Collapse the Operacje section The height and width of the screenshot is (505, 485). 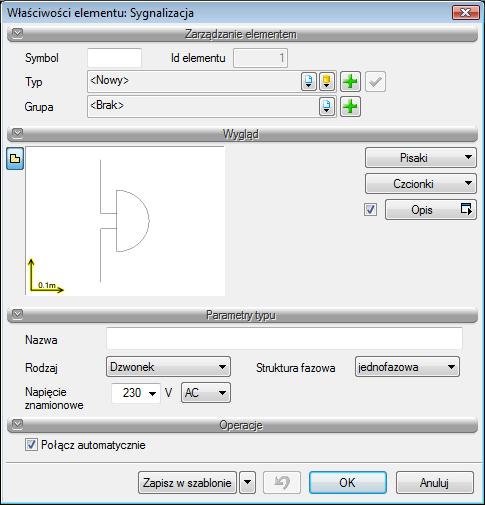point(17,424)
